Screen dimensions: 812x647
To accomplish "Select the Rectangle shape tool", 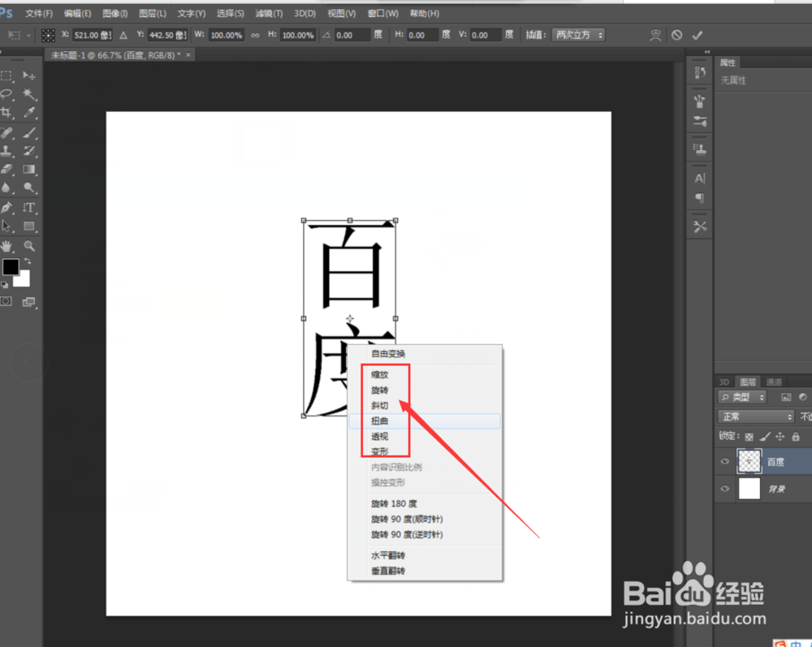I will pyautogui.click(x=29, y=226).
